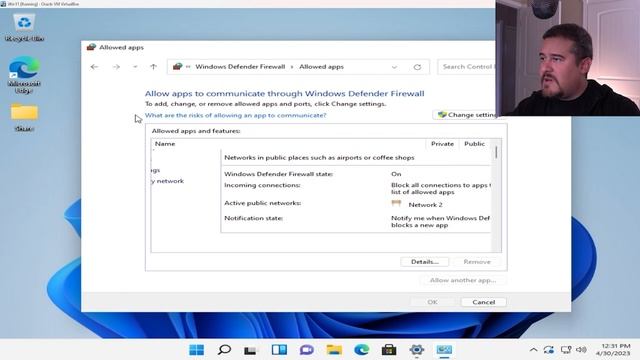Open Task View from the taskbar
The image size is (640, 360).
click(250, 350)
